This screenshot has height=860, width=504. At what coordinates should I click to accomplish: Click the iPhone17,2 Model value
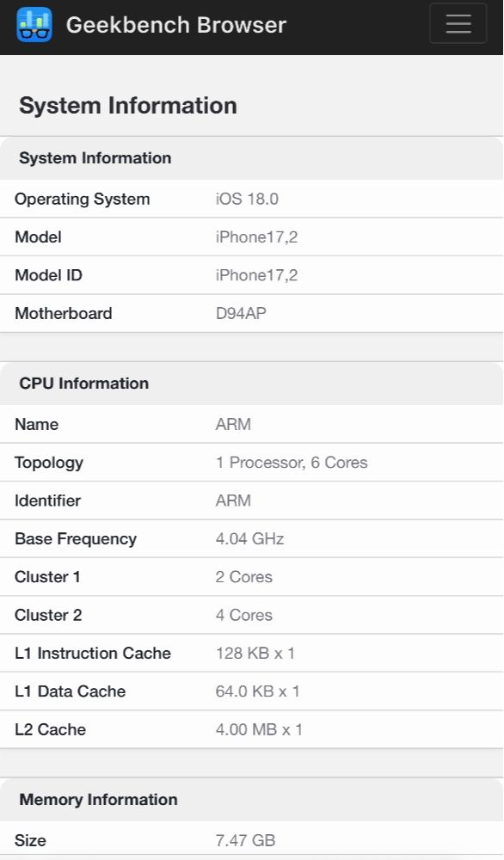(256, 237)
